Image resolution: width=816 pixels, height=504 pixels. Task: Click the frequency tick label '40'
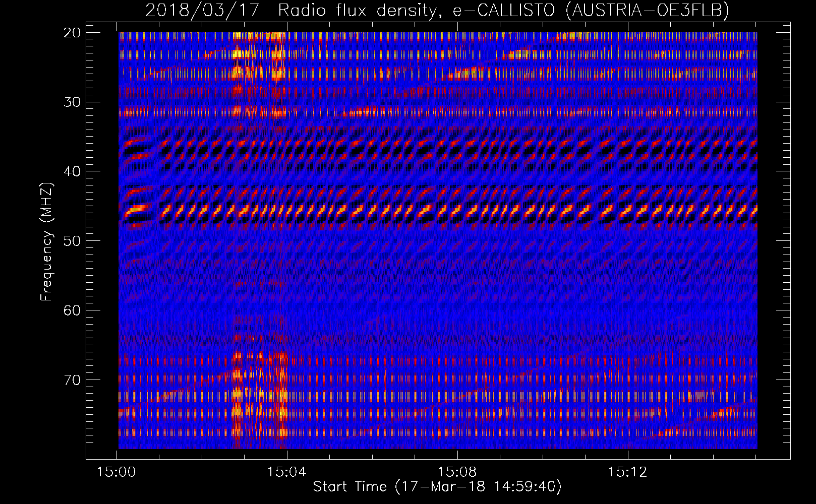point(72,171)
